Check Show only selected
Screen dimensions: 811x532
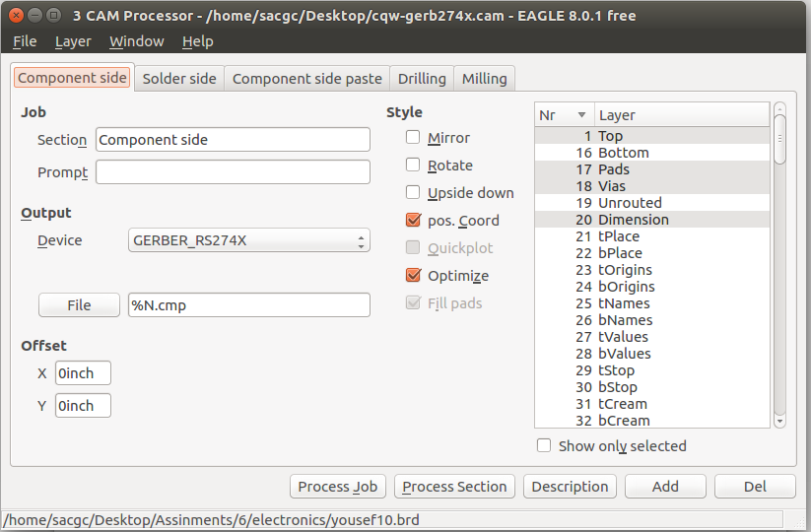(x=544, y=445)
